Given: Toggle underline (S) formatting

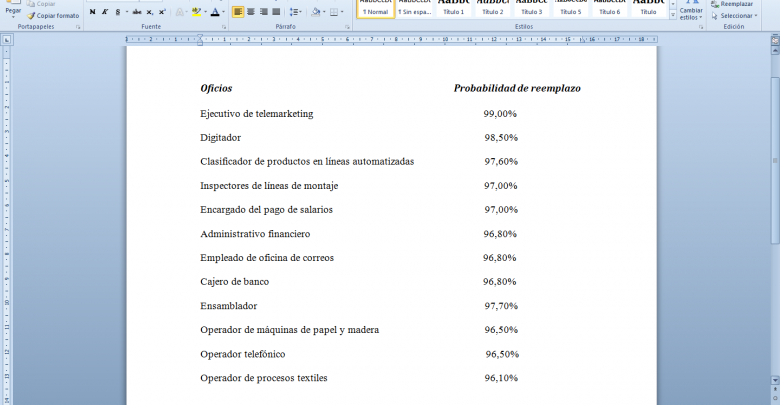Looking at the screenshot, I should [117, 12].
